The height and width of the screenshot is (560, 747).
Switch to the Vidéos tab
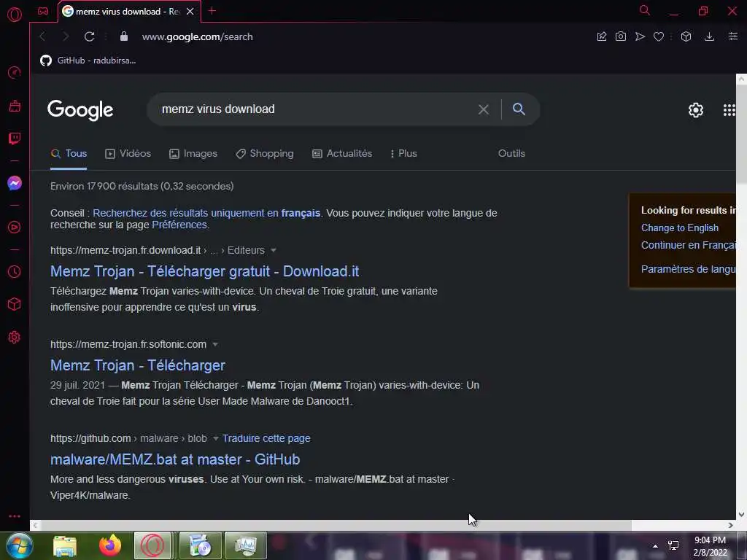128,153
